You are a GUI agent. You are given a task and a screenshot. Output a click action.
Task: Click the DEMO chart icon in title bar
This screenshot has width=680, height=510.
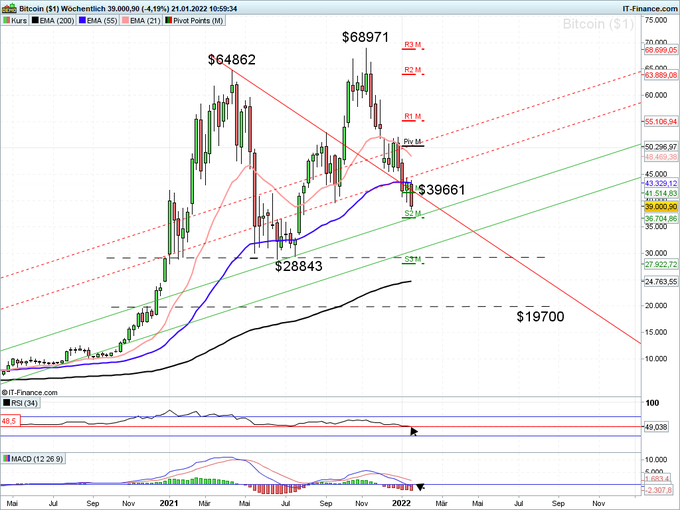pyautogui.click(x=9, y=8)
